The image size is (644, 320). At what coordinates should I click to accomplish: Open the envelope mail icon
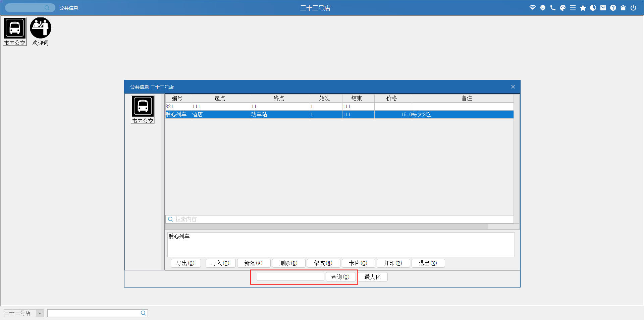[603, 8]
